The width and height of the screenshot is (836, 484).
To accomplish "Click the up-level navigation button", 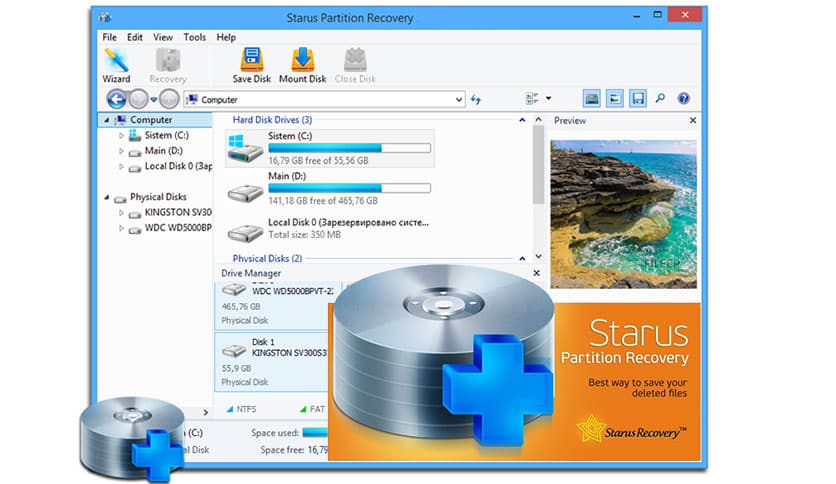I will click(x=169, y=99).
